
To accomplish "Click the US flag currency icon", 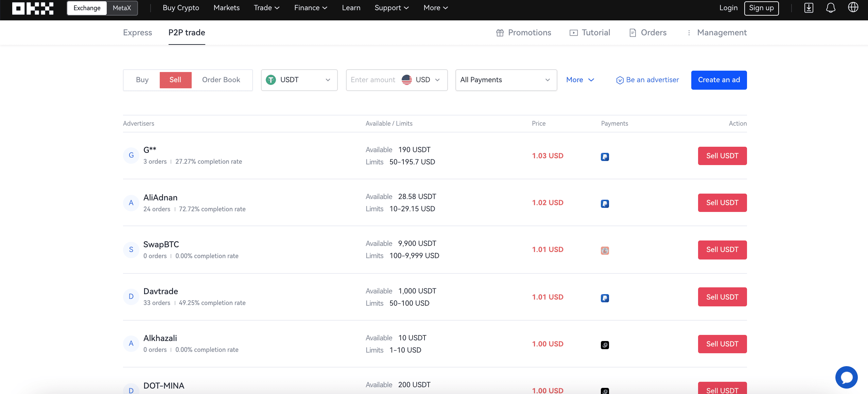I will pos(407,80).
